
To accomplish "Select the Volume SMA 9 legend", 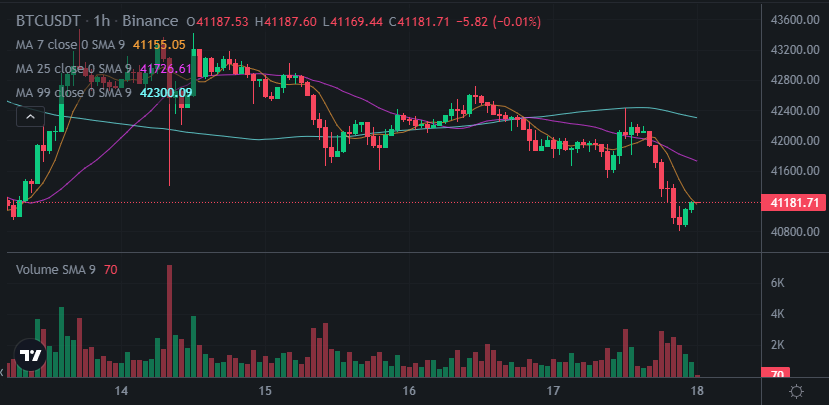I will (x=56, y=270).
